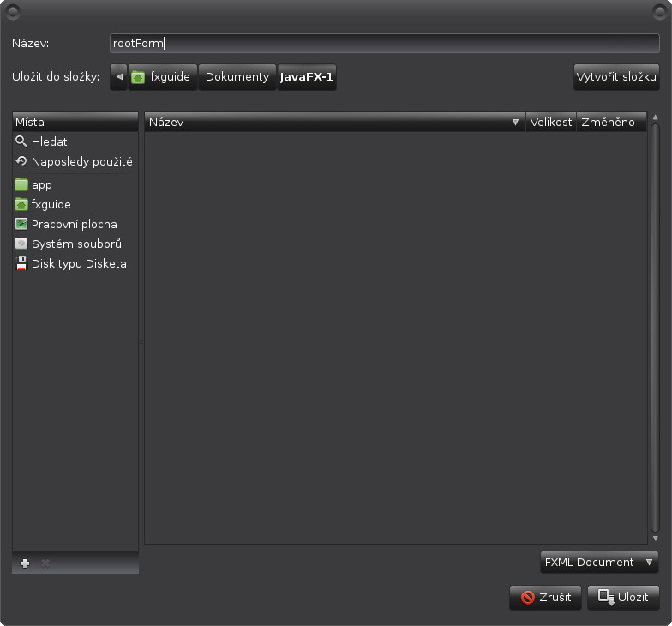Click the desktop icon beside Pracovní plocha
The width and height of the screenshot is (672, 626).
tap(21, 224)
